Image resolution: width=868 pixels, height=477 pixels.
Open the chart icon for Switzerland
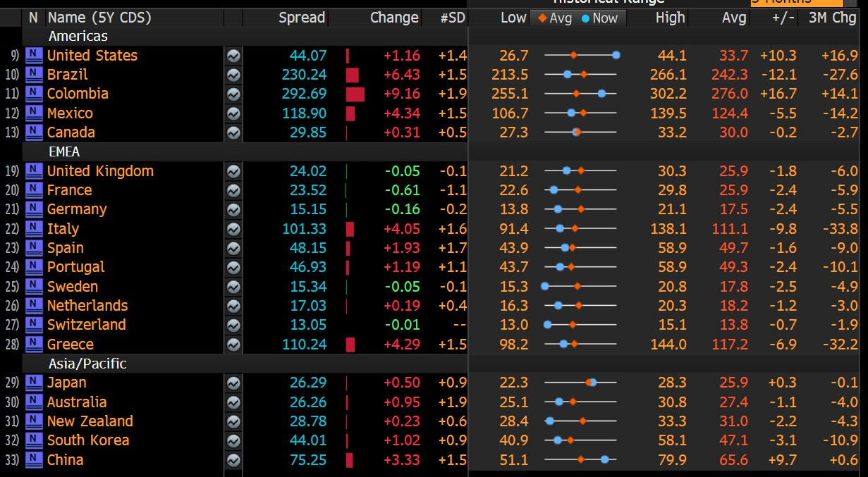coord(233,325)
